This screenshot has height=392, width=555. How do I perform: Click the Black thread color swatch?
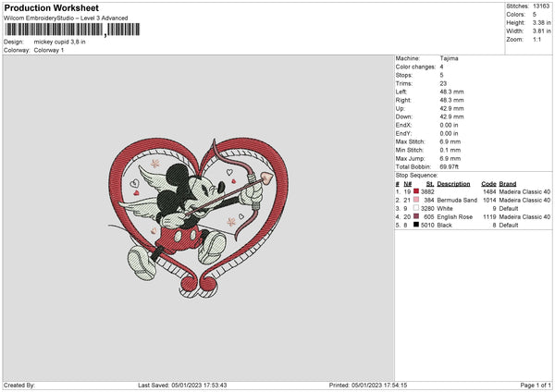(x=416, y=225)
